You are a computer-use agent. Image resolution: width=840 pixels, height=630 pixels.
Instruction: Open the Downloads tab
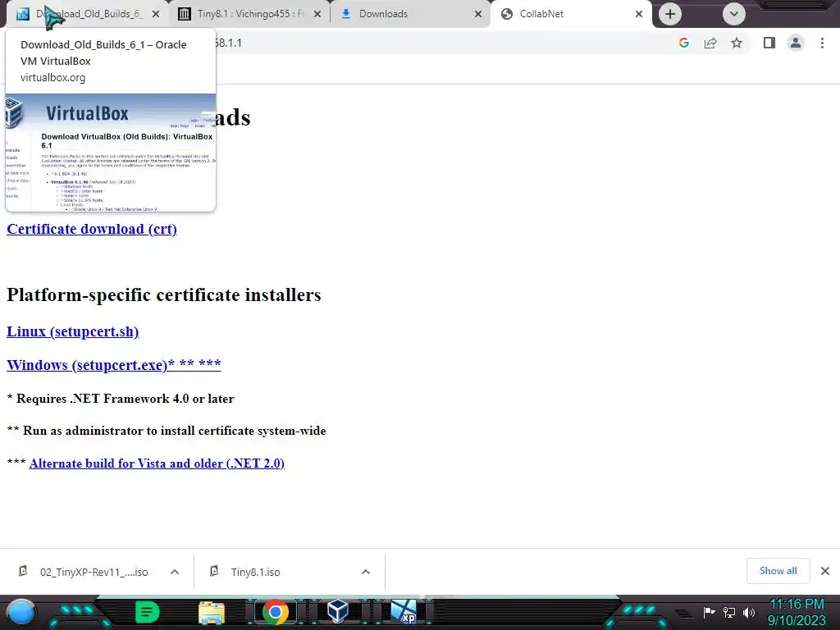410,14
